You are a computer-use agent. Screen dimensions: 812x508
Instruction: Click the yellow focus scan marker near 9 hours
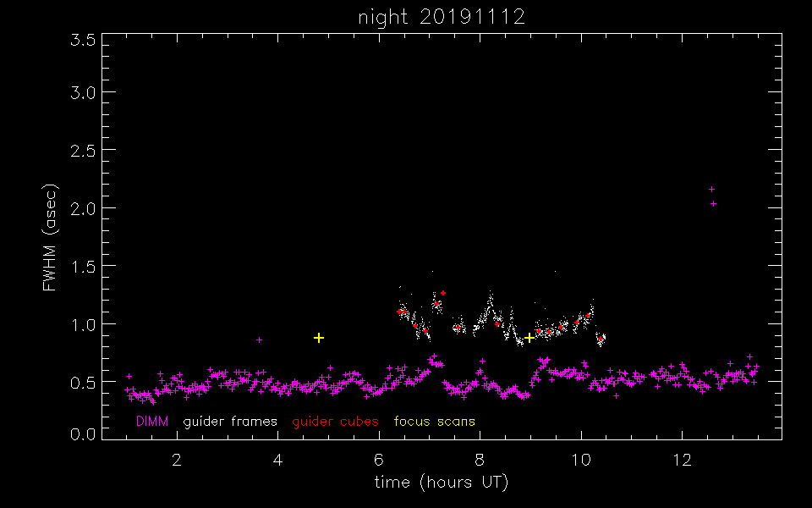[529, 338]
